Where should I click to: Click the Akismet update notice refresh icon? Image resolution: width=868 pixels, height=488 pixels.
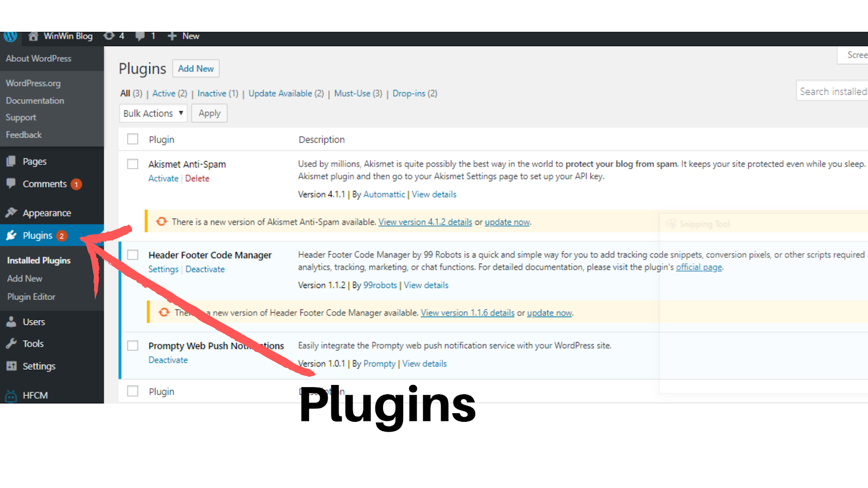[162, 221]
